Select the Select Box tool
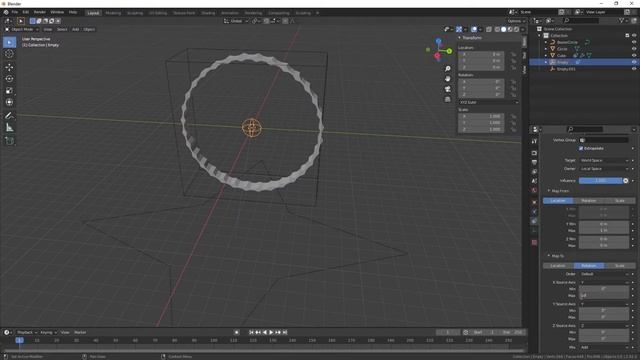Screen dimensions: 640x360 pos(9,42)
